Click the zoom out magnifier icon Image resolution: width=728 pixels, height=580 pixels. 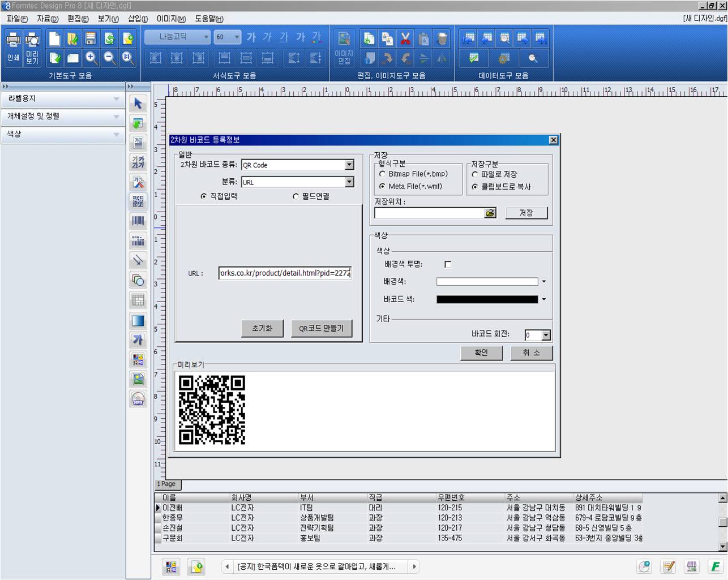pyautogui.click(x=109, y=58)
